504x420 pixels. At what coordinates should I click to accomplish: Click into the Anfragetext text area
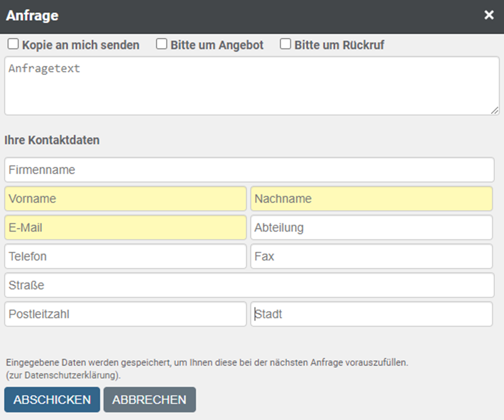(252, 86)
